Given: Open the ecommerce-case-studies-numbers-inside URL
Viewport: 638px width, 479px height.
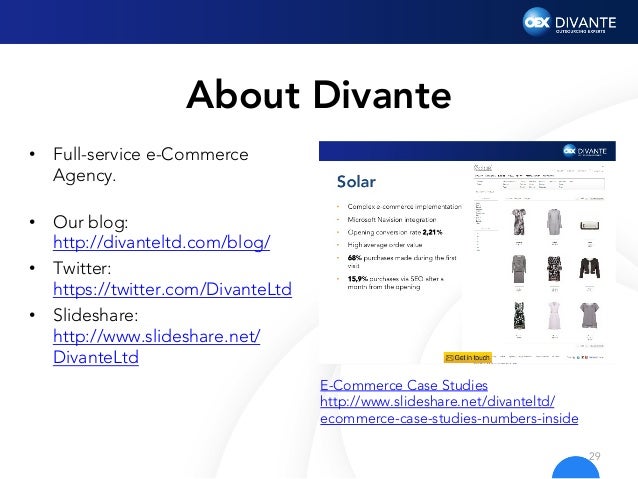Looking at the screenshot, I should (x=449, y=410).
